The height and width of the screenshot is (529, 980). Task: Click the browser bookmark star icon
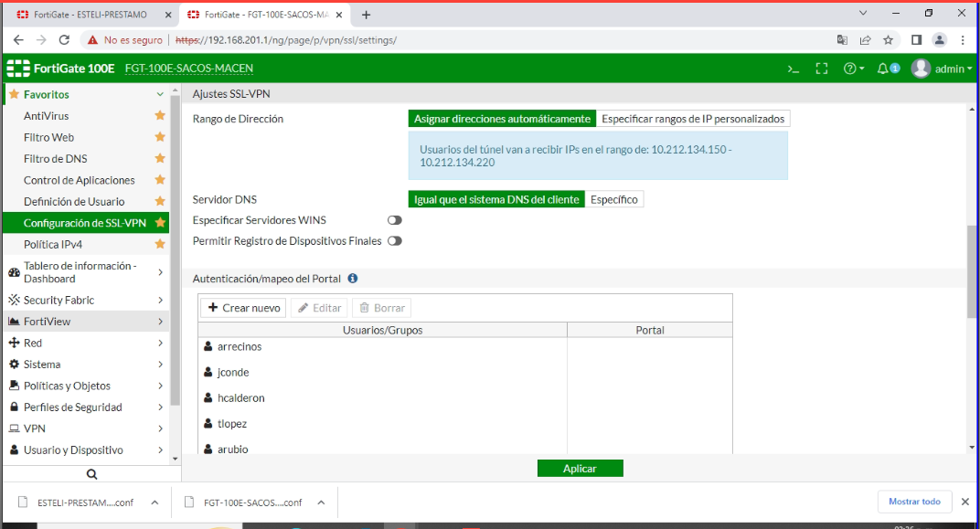coord(888,40)
